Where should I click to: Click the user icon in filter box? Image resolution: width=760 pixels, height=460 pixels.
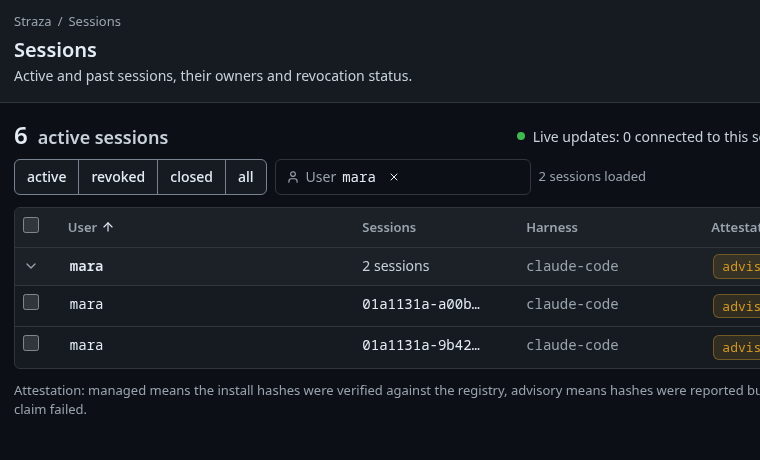293,177
